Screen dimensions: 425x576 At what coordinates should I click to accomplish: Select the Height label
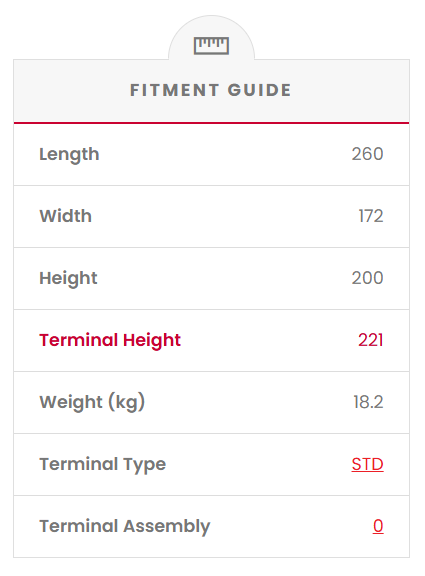[x=68, y=278]
